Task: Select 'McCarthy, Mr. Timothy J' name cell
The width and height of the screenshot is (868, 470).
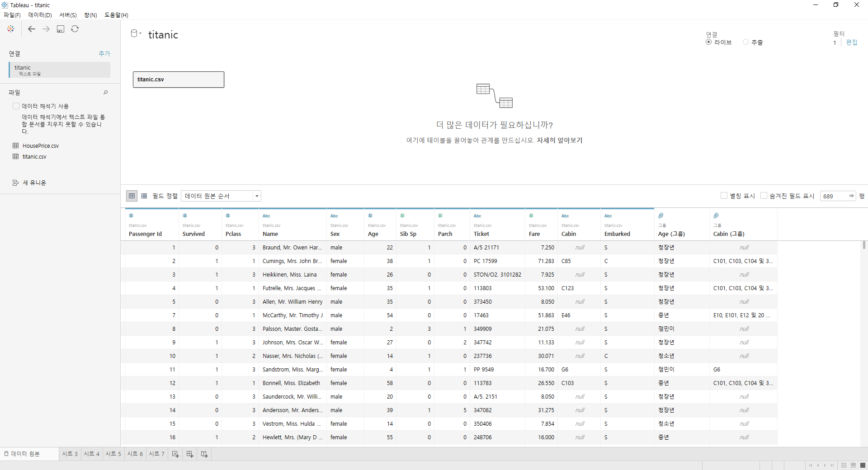Action: point(292,315)
